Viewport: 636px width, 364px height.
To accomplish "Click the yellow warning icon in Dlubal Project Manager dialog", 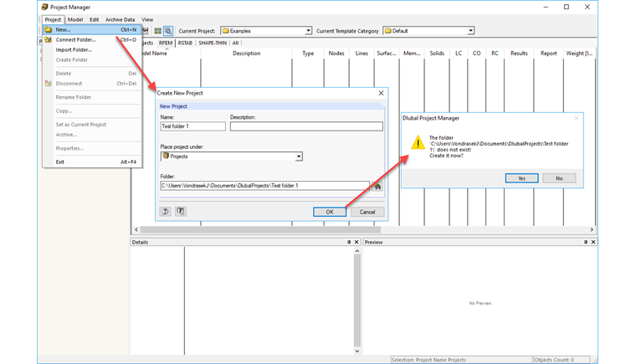I will click(418, 143).
